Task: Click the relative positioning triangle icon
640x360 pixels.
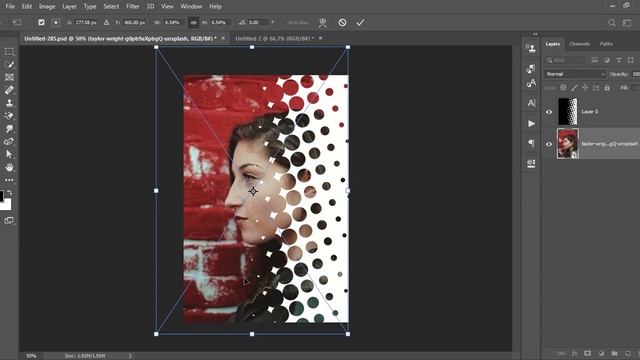Action: 107,22
